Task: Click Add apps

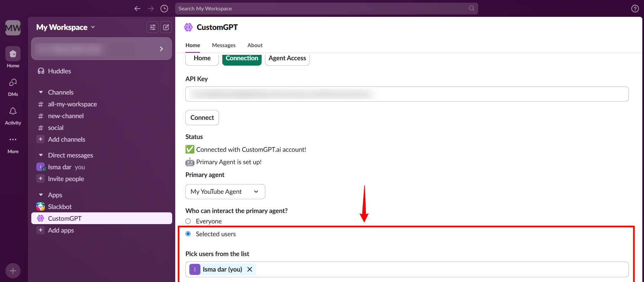Action: pyautogui.click(x=61, y=230)
